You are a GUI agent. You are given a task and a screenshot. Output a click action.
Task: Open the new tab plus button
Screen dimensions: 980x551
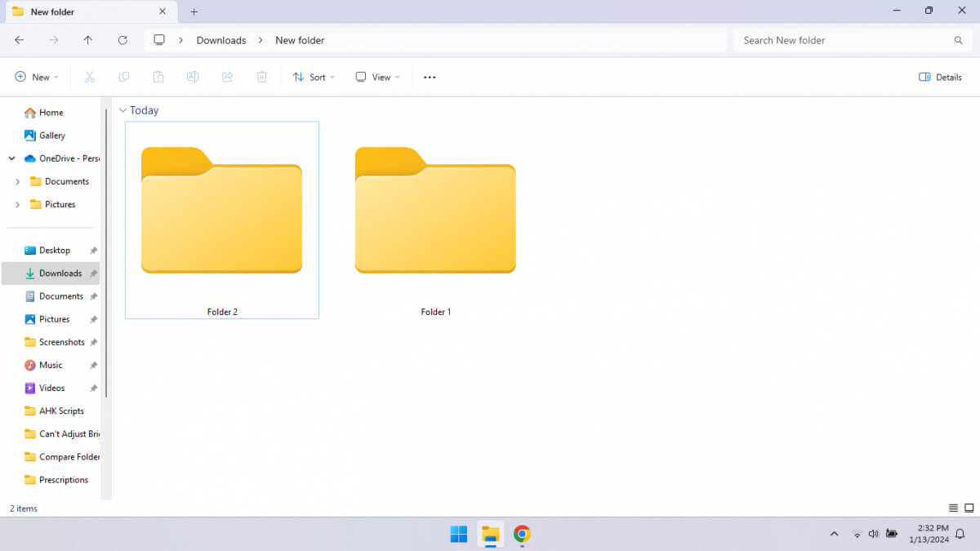coord(194,12)
